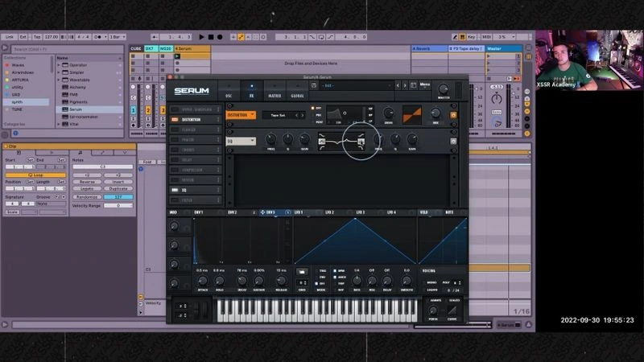Click the browser search field
The height and width of the screenshot is (362, 644).
coord(68,49)
